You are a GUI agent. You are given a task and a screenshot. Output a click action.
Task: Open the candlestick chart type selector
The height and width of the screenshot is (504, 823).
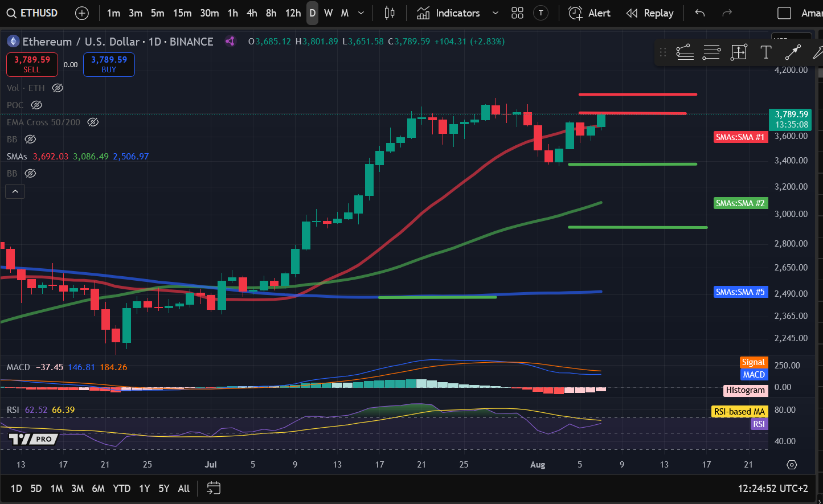(x=390, y=13)
